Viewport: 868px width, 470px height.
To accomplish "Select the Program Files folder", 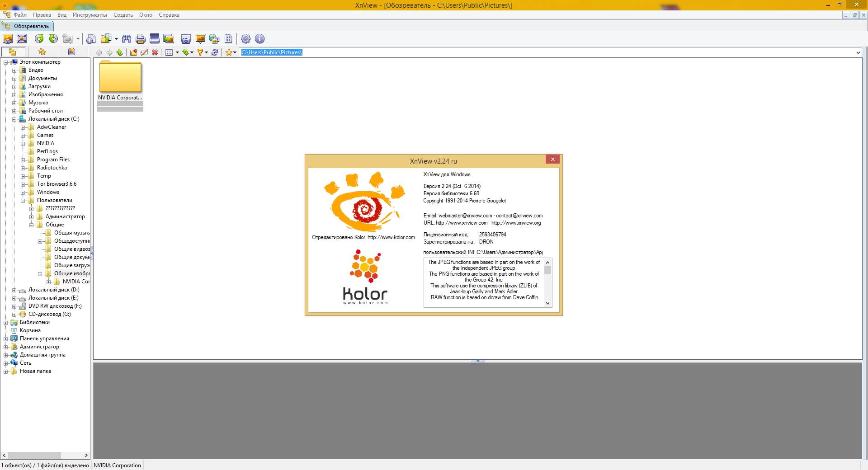I will coord(53,160).
